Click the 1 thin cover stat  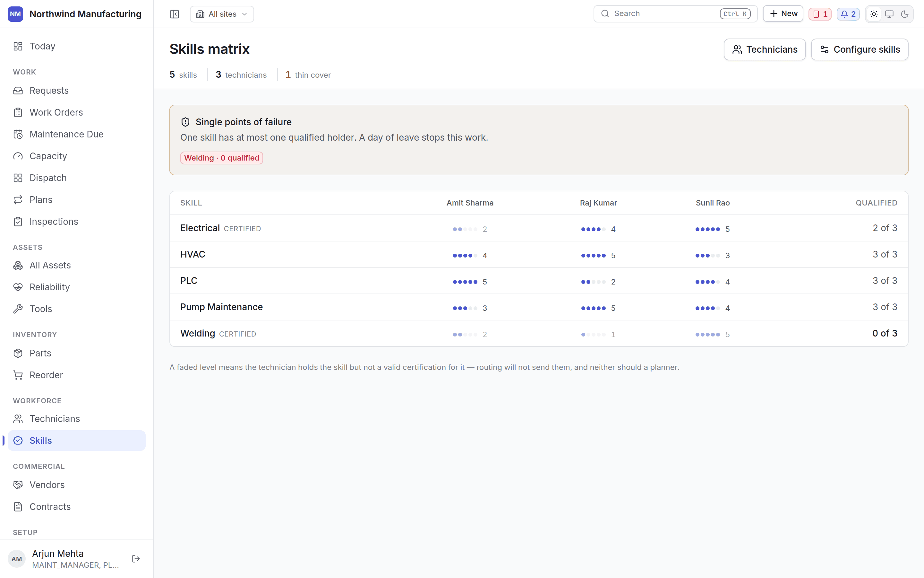tap(308, 74)
